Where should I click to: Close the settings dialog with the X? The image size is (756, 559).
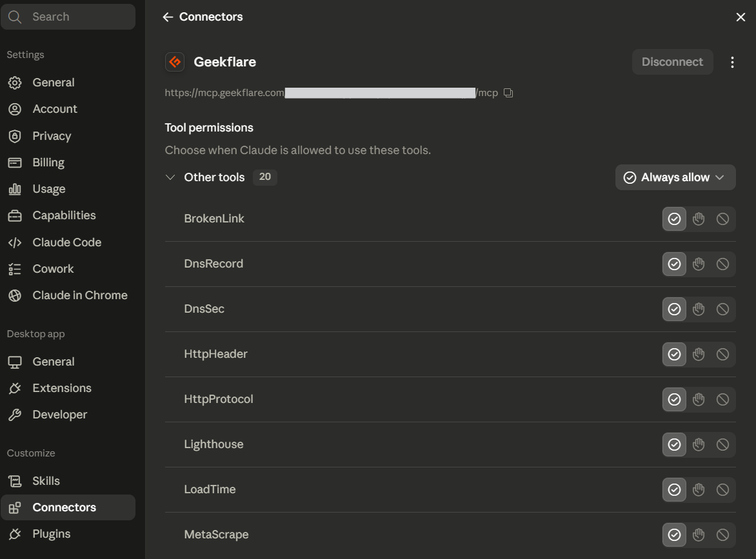(x=741, y=17)
